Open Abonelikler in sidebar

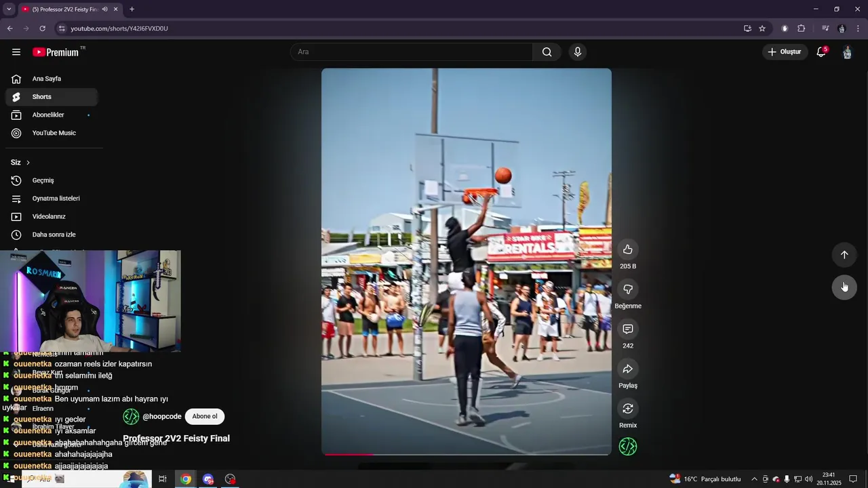[x=52, y=115]
